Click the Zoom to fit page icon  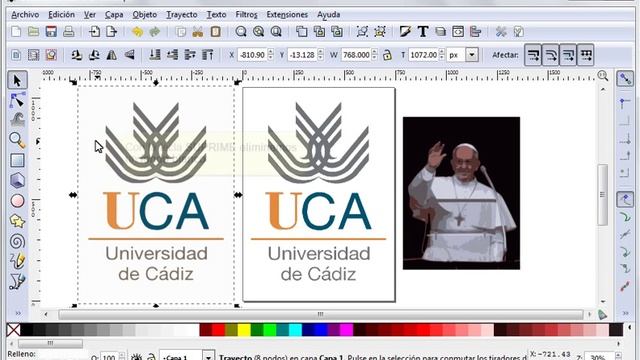pos(276,32)
